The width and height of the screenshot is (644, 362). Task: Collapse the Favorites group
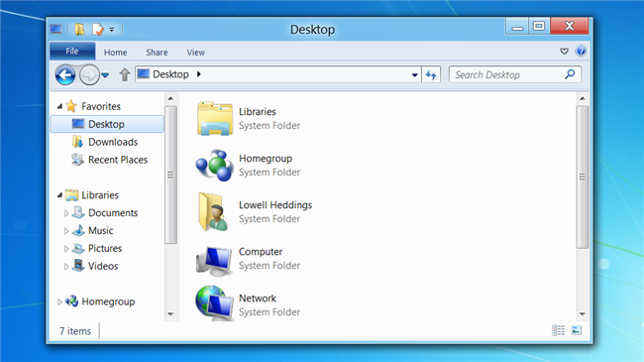pos(60,106)
